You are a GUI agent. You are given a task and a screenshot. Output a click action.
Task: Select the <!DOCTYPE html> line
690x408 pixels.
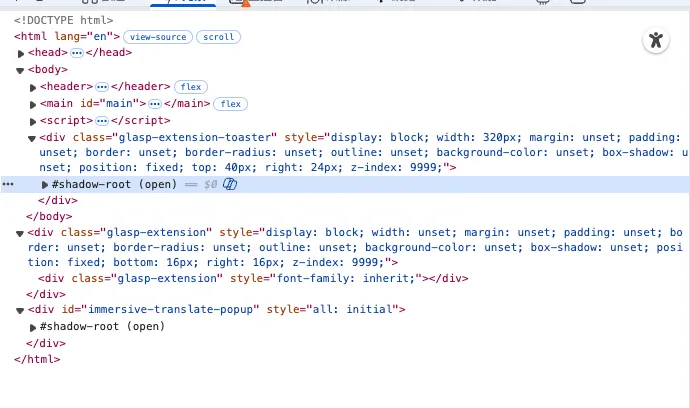[x=63, y=20]
